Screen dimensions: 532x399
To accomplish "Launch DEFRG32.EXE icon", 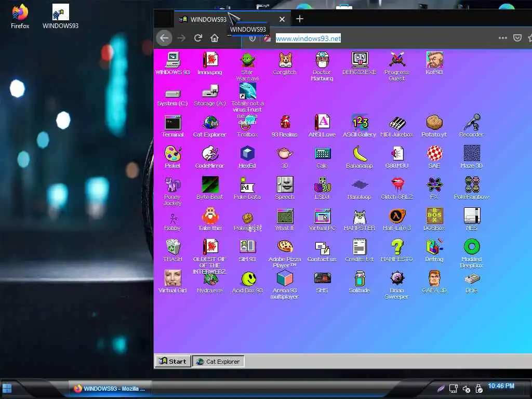I will (x=360, y=60).
